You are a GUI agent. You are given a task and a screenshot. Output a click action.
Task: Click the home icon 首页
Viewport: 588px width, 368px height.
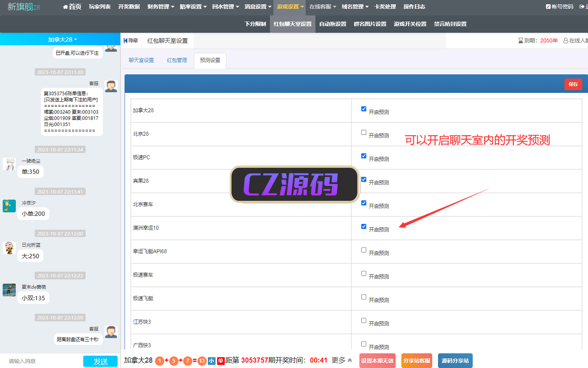[65, 7]
